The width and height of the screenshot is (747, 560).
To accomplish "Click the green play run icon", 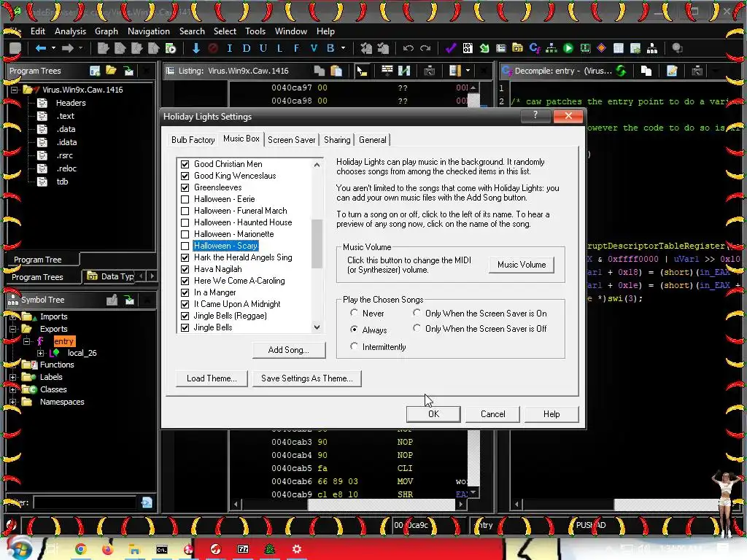I will coord(568,48).
